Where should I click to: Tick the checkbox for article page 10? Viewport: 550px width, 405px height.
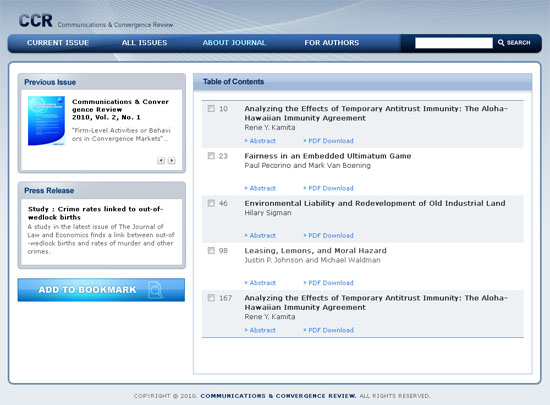pos(211,109)
